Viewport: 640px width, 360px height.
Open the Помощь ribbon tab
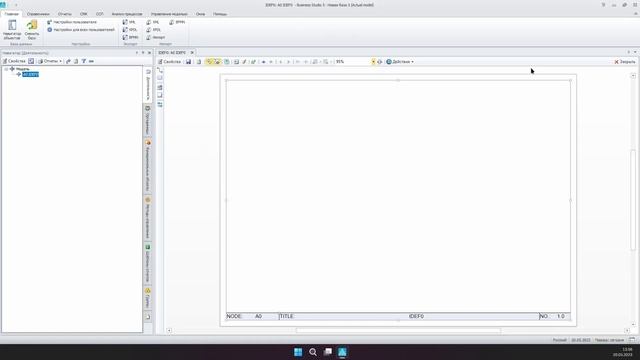[x=220, y=14]
